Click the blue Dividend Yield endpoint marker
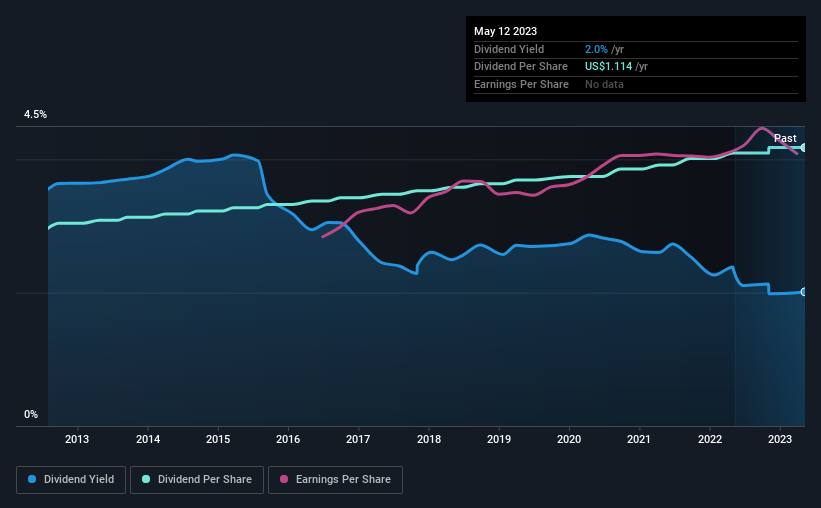Screen dimensions: 821x508 [804, 292]
